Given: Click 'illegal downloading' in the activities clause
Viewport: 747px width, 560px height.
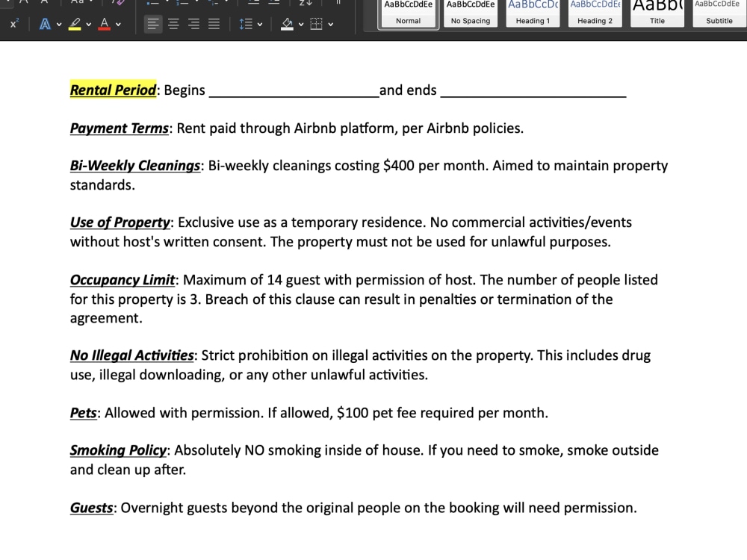Looking at the screenshot, I should point(161,376).
